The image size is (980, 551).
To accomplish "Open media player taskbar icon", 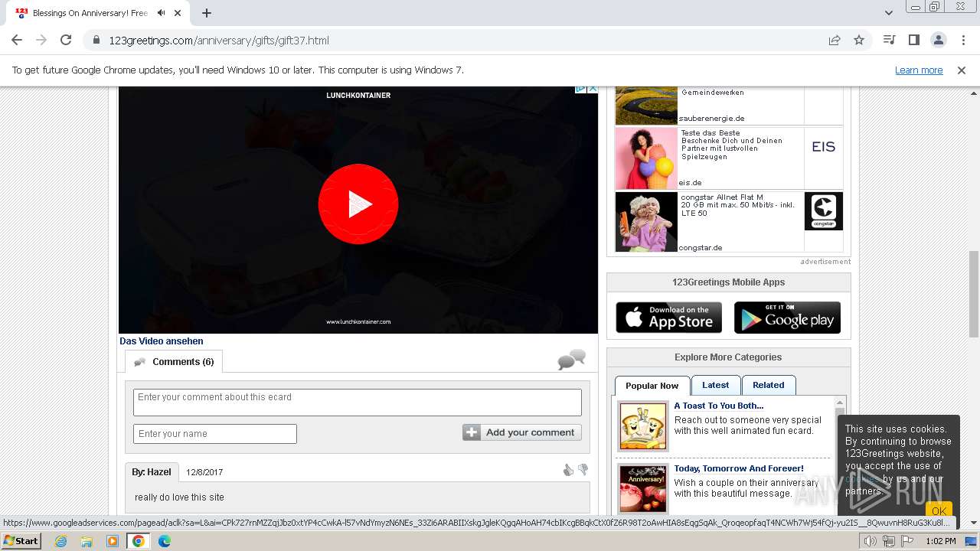I will click(113, 541).
